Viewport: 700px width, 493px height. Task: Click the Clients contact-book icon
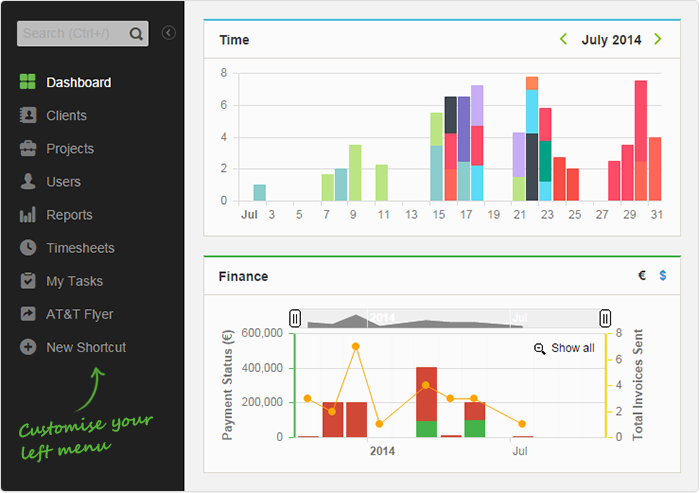pyautogui.click(x=28, y=115)
